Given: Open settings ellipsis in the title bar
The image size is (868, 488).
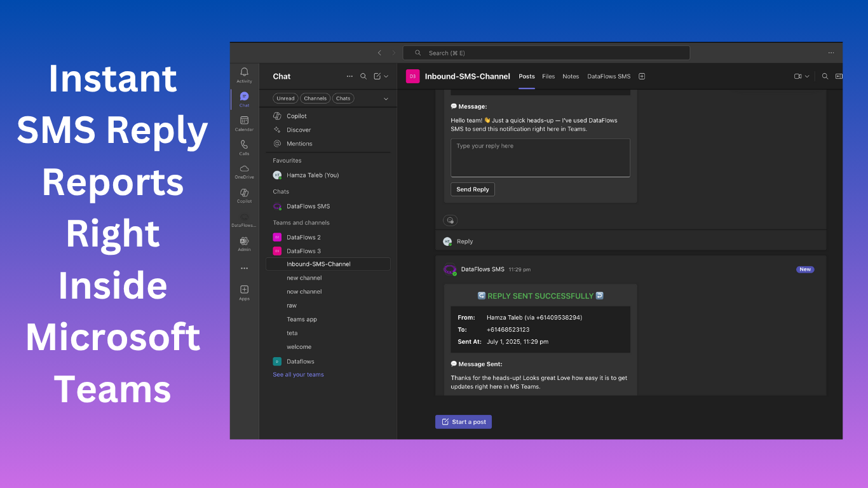Looking at the screenshot, I should (x=831, y=53).
